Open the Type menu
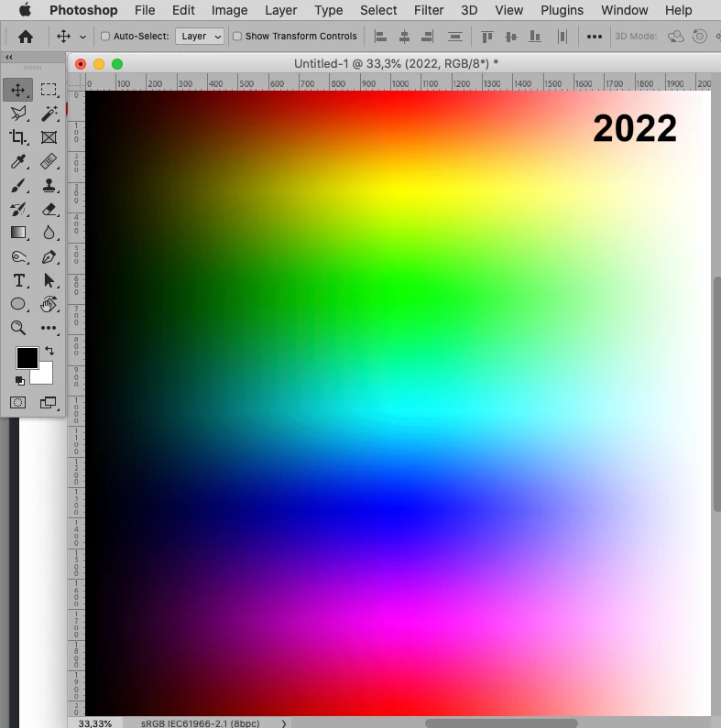 tap(329, 10)
